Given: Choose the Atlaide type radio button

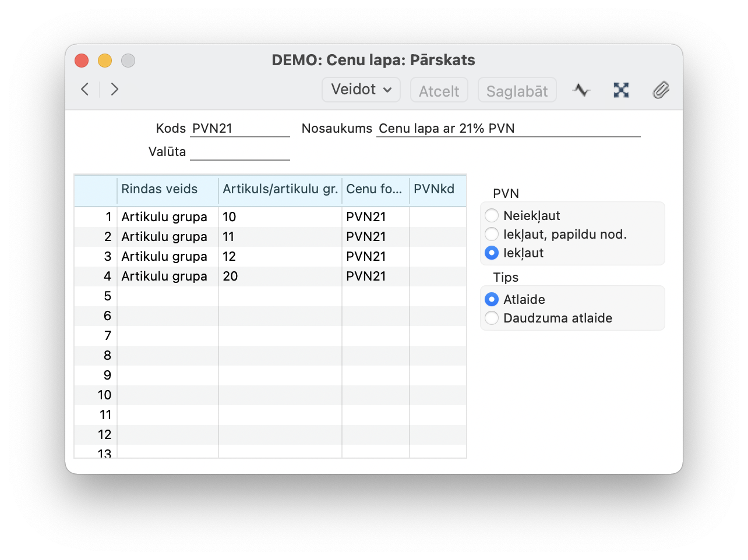Looking at the screenshot, I should coord(492,299).
